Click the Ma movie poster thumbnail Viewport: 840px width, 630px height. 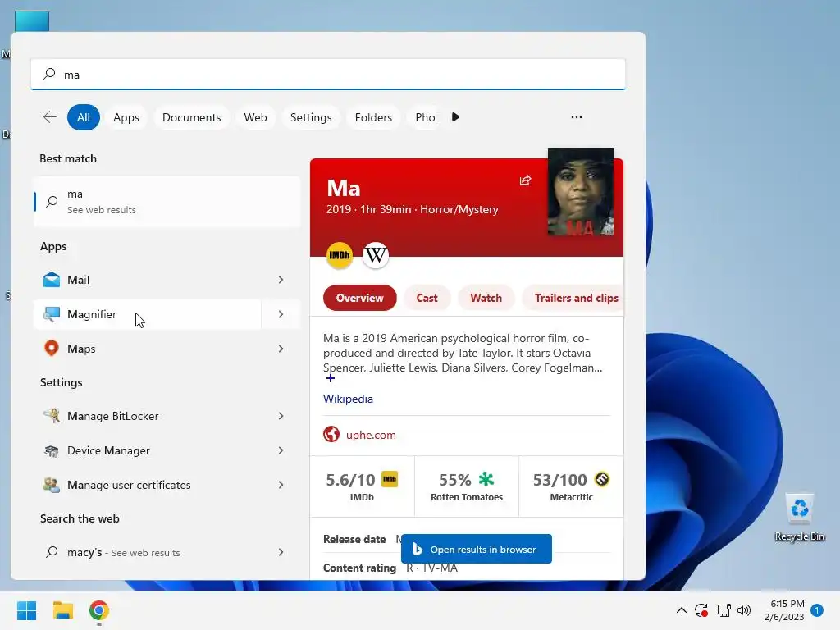(581, 192)
